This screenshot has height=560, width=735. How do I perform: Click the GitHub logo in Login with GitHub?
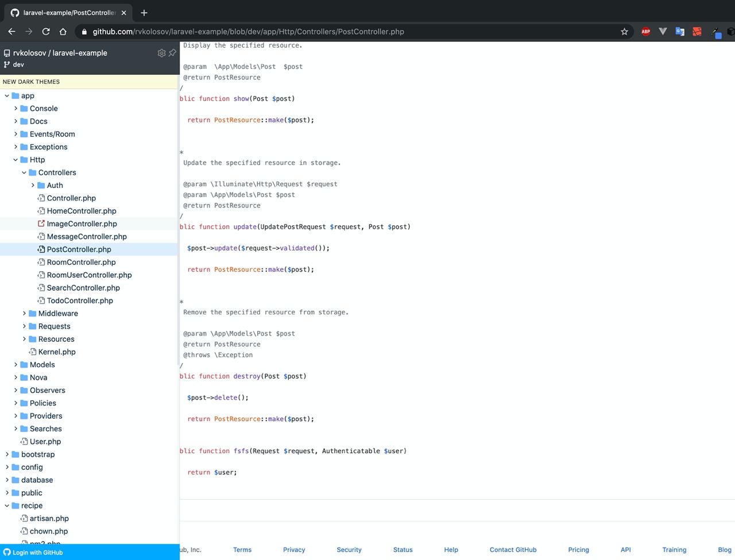point(7,553)
